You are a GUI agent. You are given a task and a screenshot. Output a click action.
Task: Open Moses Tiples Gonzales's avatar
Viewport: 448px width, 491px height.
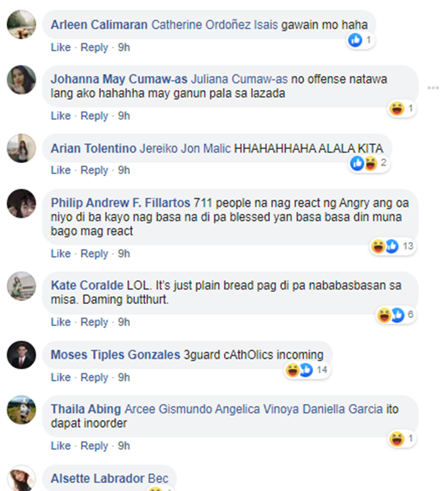(22, 355)
